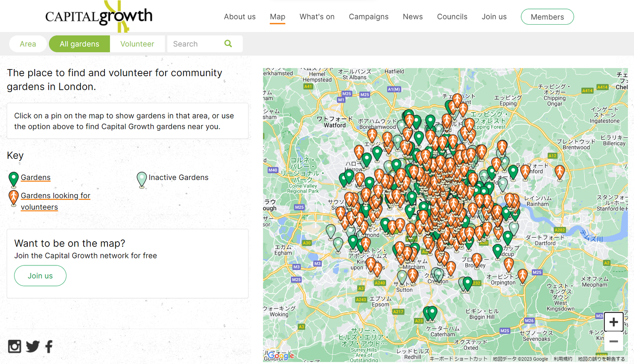Go to the Campaigns page
Image resolution: width=634 pixels, height=364 pixels.
click(369, 17)
